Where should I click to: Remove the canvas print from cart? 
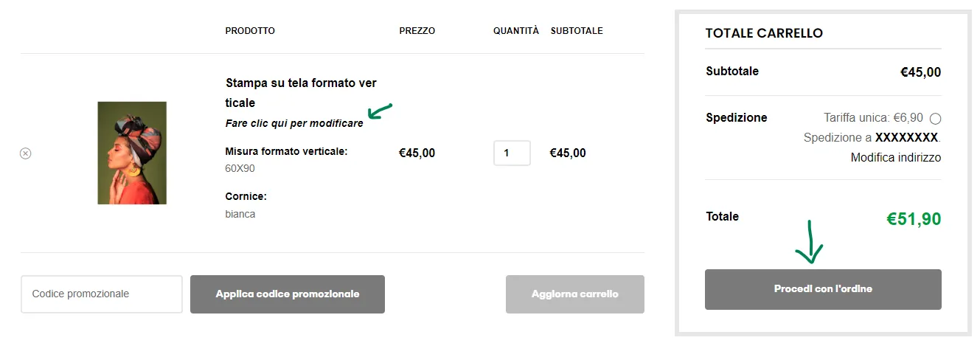tap(25, 153)
